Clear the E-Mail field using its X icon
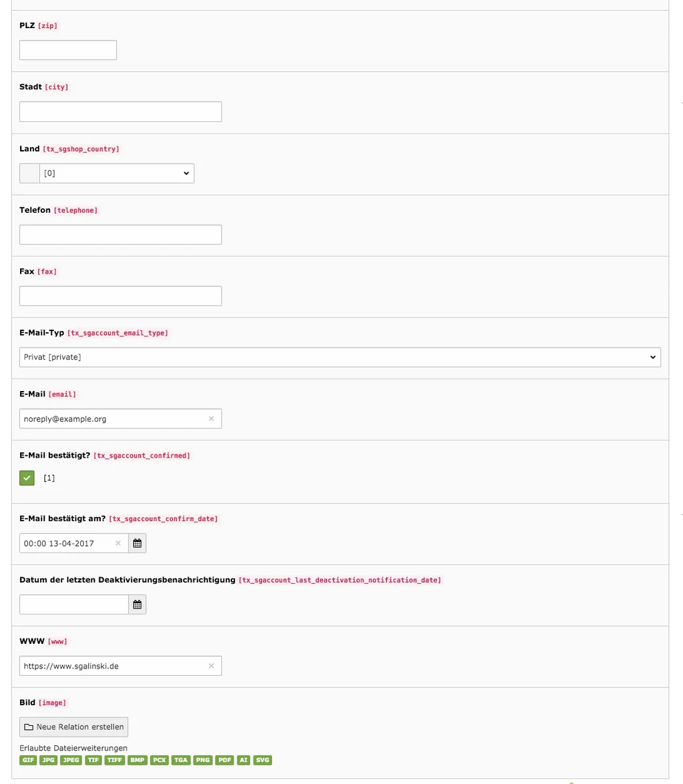Screen dimensions: 683x784 pyautogui.click(x=211, y=418)
